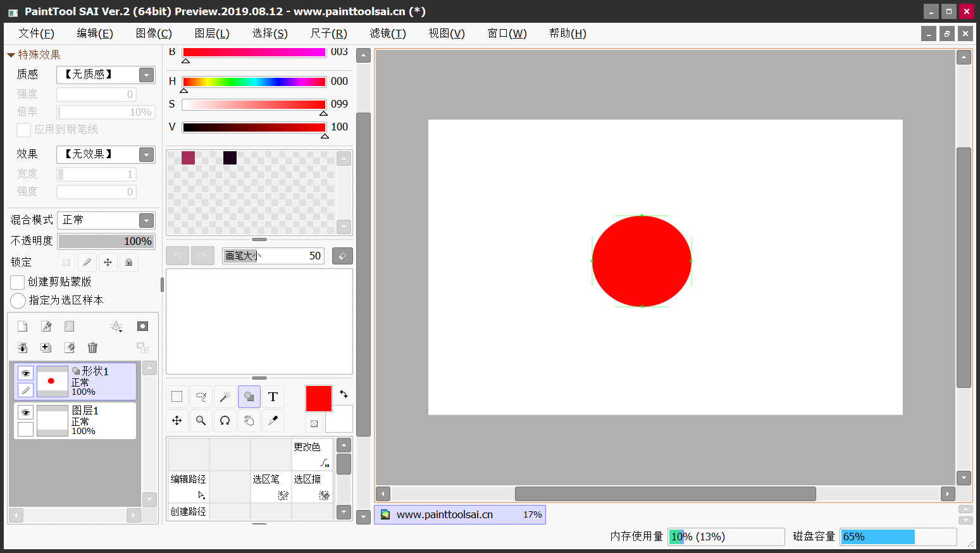Toggle lock moving icon
This screenshot has width=980, height=553.
[108, 262]
